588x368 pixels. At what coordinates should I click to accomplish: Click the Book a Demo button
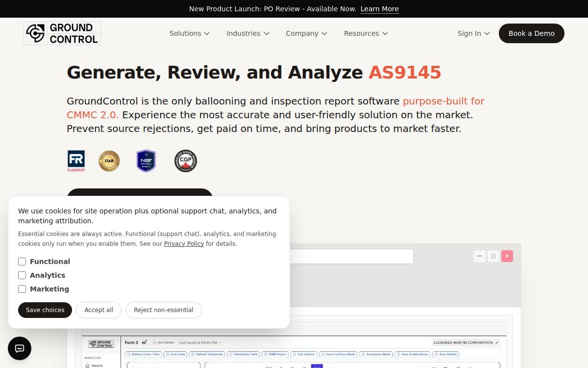pyautogui.click(x=532, y=33)
